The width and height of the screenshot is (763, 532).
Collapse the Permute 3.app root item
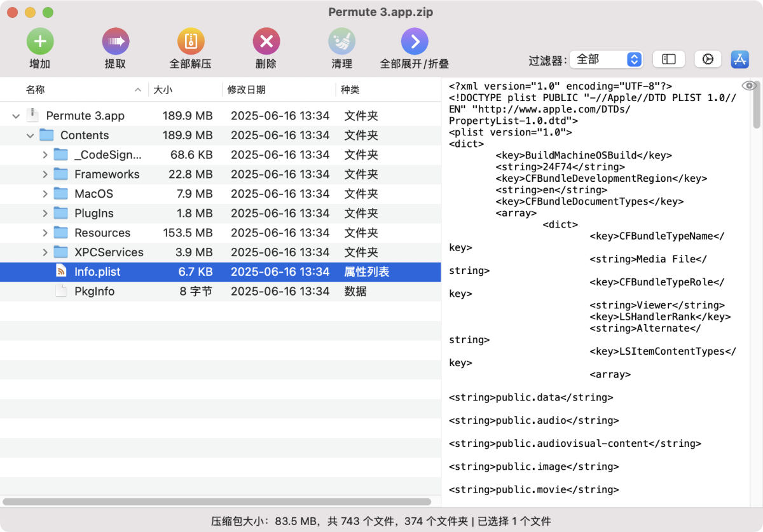click(x=16, y=116)
